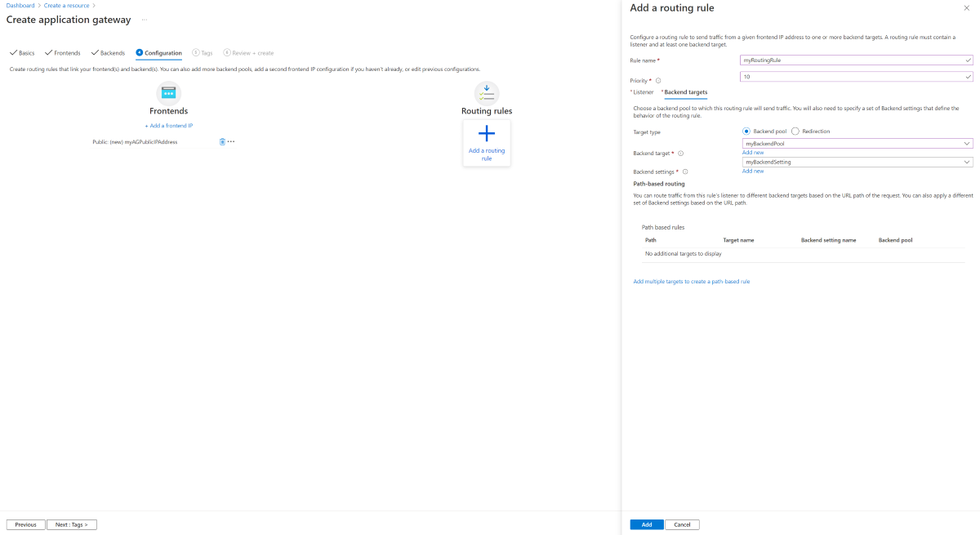Go to the Review + create step

pos(248,53)
